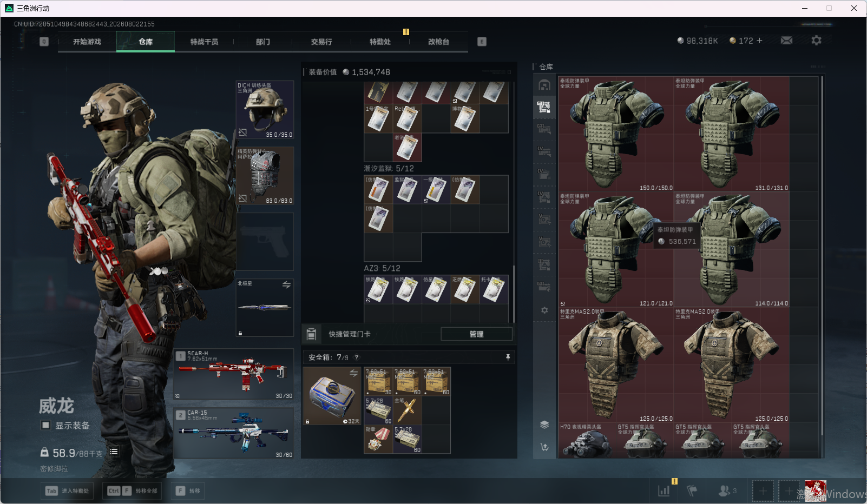Select the 精英防弹背心 armor slot

click(265, 176)
